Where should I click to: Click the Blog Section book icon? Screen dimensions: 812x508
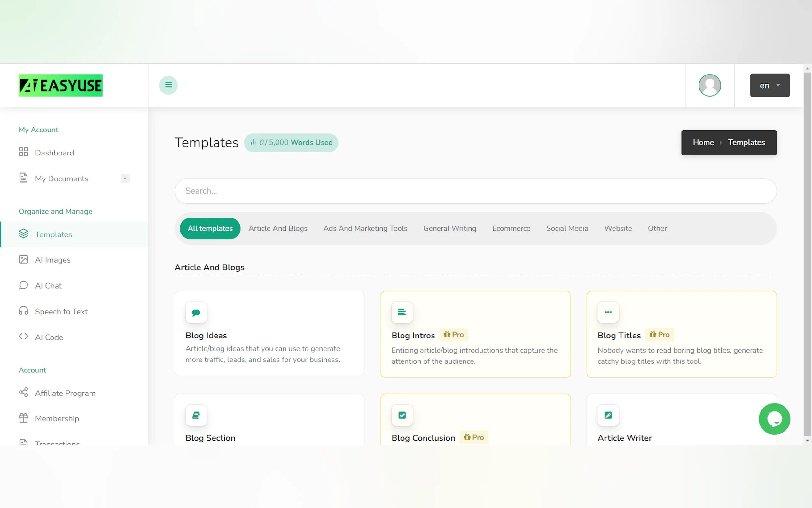(196, 415)
